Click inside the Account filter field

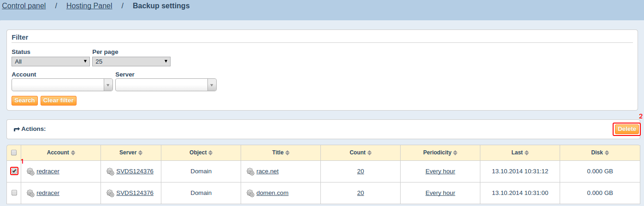click(x=58, y=85)
